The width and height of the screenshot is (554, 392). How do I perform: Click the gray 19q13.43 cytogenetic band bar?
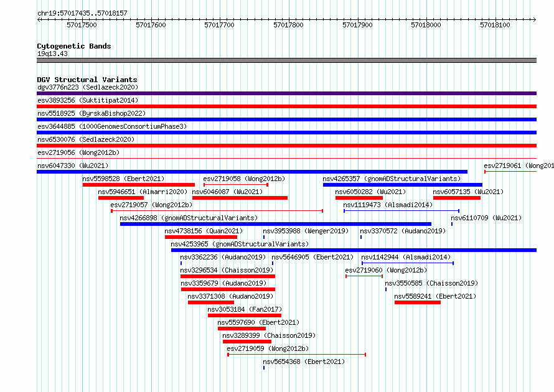click(x=286, y=60)
